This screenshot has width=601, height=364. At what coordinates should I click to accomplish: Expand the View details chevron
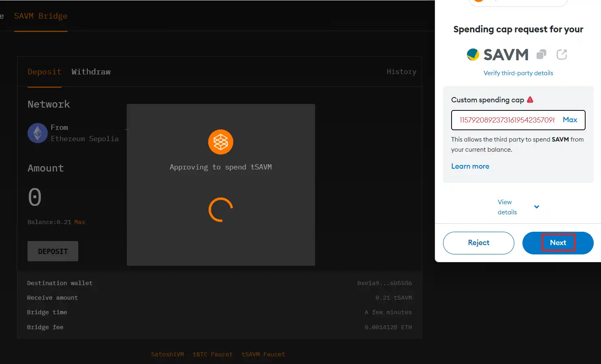(x=537, y=207)
